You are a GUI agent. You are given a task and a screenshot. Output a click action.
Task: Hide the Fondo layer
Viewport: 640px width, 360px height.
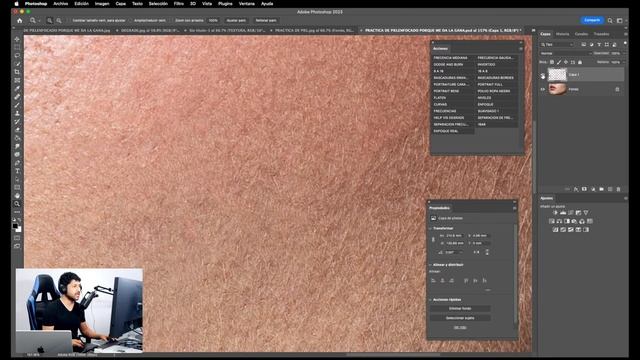542,89
